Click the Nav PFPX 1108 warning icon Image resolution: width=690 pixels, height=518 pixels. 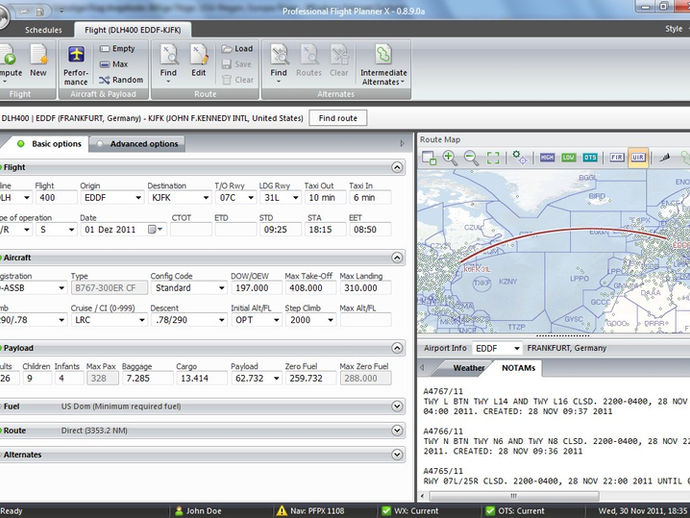282,511
